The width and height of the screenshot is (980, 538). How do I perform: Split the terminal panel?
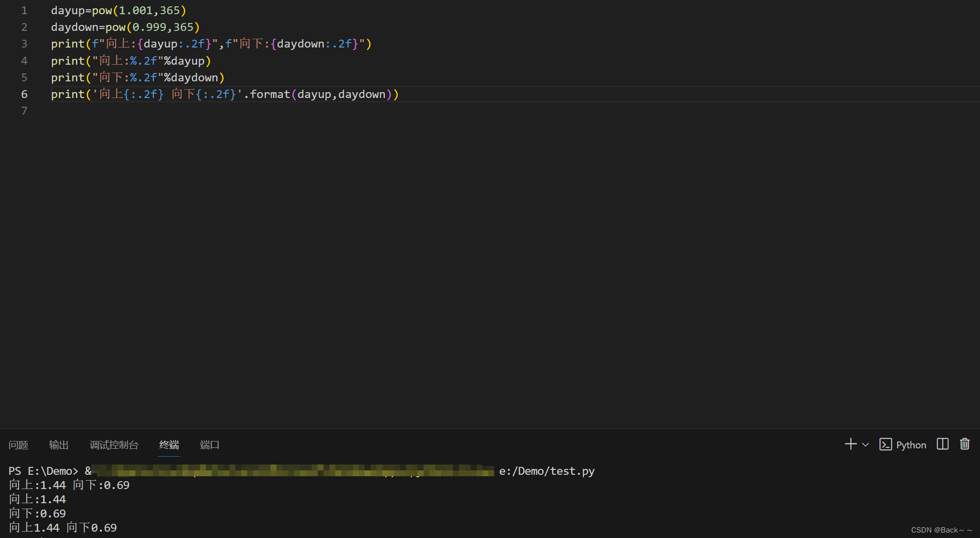(x=942, y=444)
